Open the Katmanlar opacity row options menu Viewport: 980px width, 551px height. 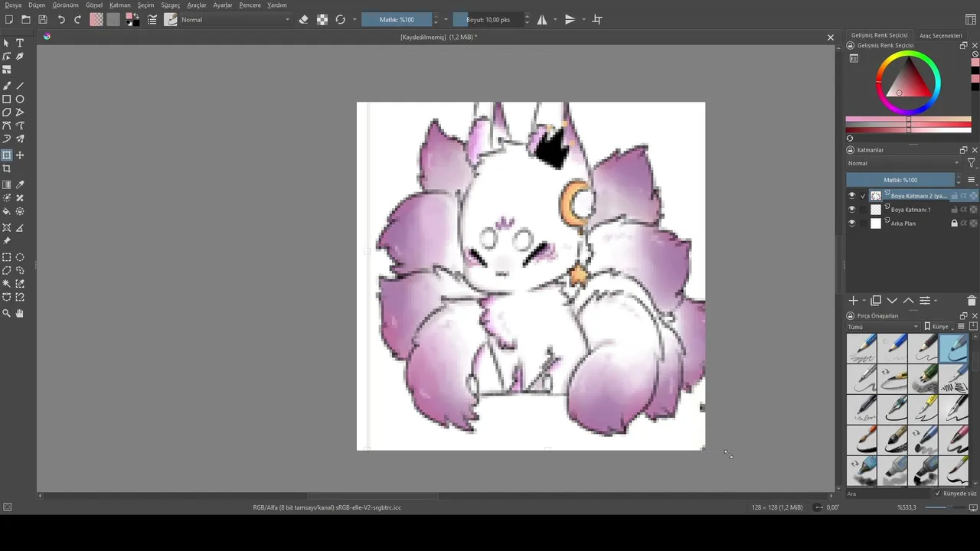[972, 180]
